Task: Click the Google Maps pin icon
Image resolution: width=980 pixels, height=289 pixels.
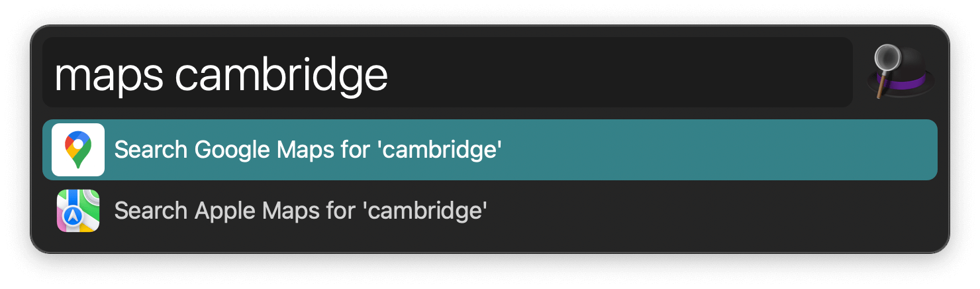Action: click(78, 149)
